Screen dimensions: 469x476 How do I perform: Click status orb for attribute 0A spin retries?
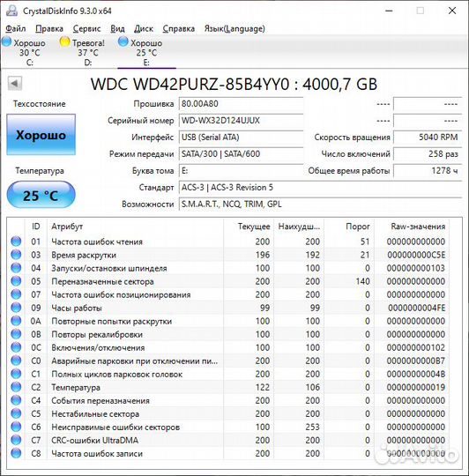[16, 321]
